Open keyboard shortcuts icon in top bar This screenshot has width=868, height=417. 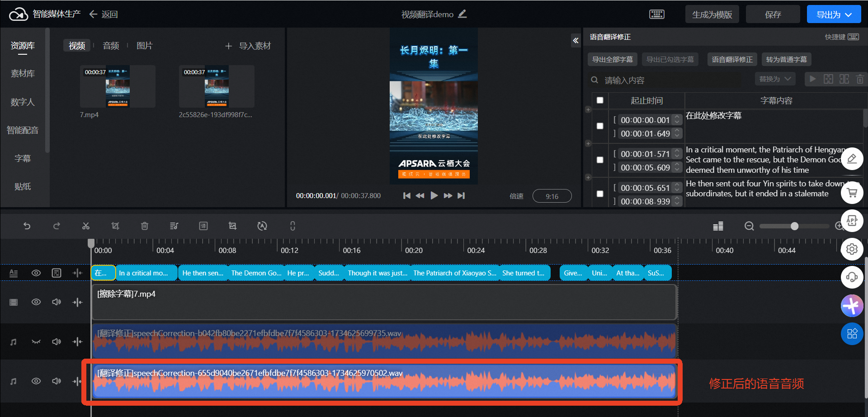pyautogui.click(x=657, y=14)
